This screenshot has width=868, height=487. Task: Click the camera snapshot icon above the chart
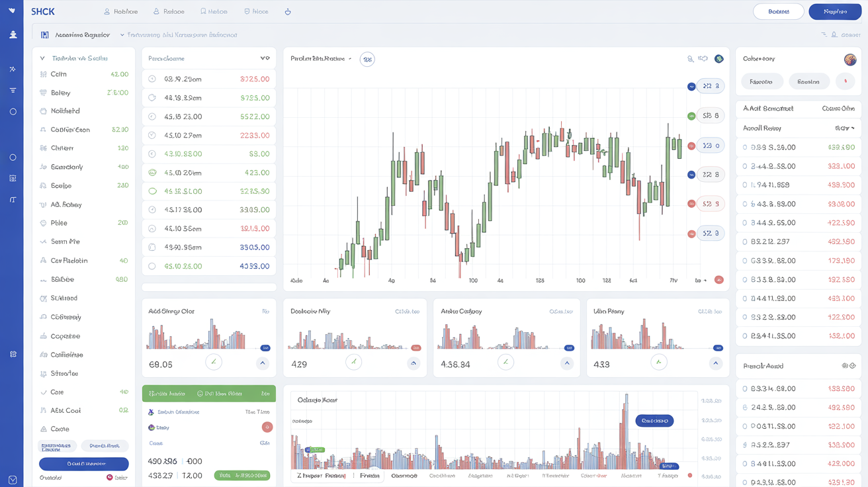704,59
